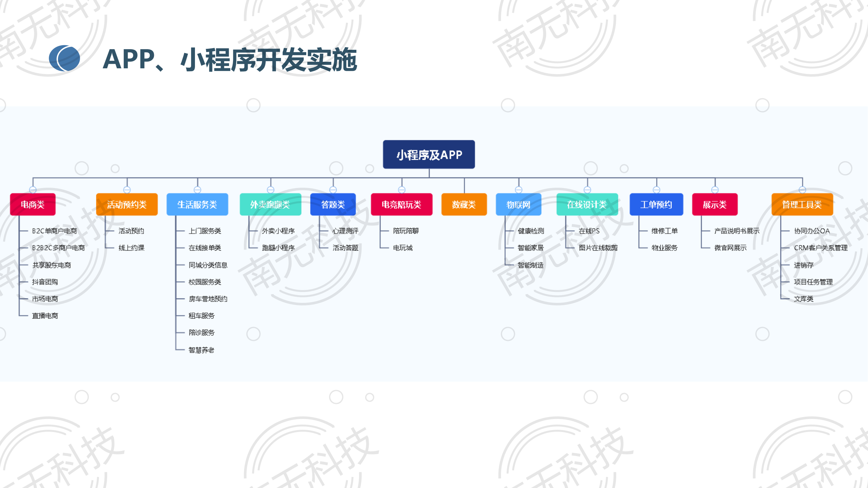This screenshot has height=488, width=868.
Task: Click the 市场电商 item
Action: click(x=45, y=299)
